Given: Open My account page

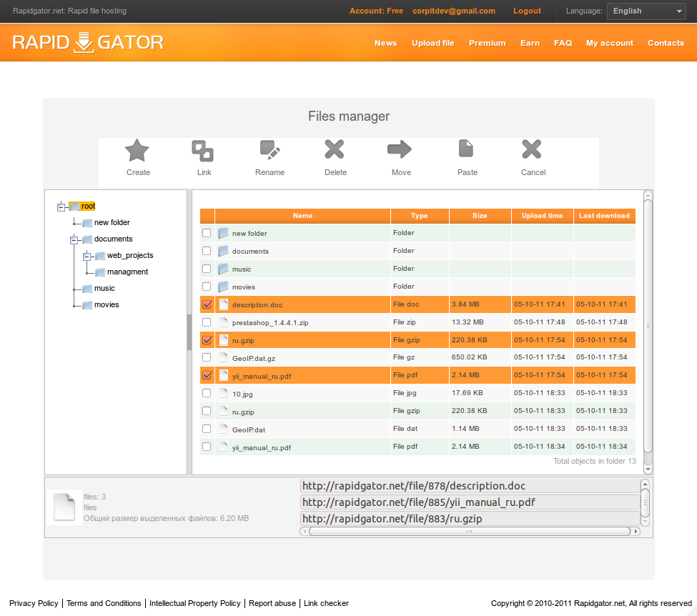Looking at the screenshot, I should pyautogui.click(x=610, y=43).
